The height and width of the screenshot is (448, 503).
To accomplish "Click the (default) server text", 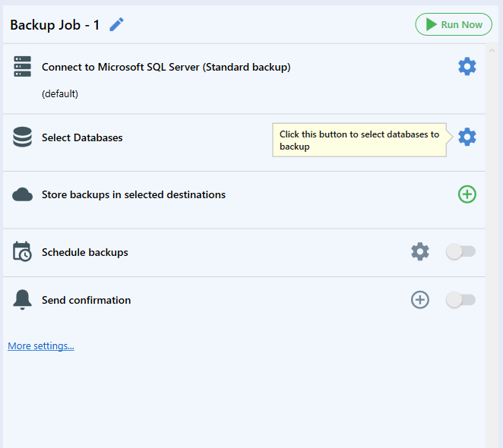I will tap(60, 94).
